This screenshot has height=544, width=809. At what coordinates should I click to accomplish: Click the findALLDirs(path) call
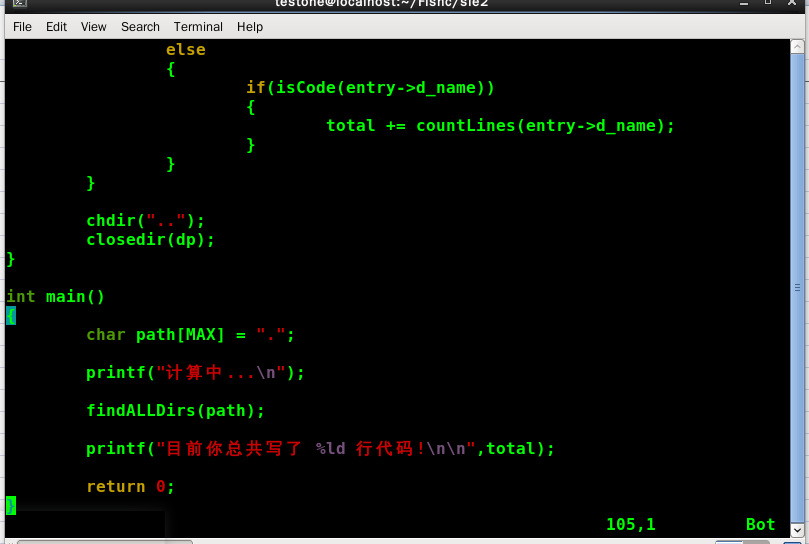[175, 411]
